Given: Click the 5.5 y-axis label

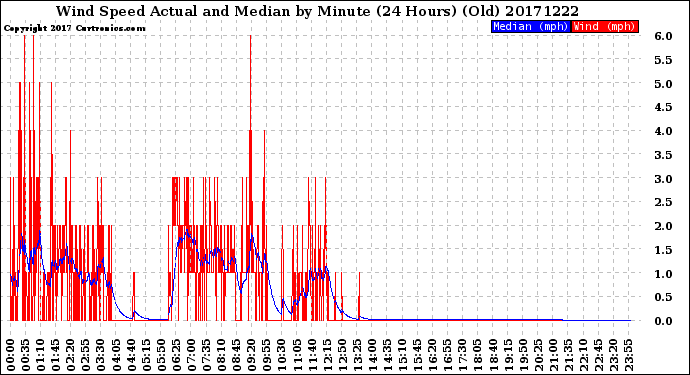Looking at the screenshot, I should pos(663,60).
